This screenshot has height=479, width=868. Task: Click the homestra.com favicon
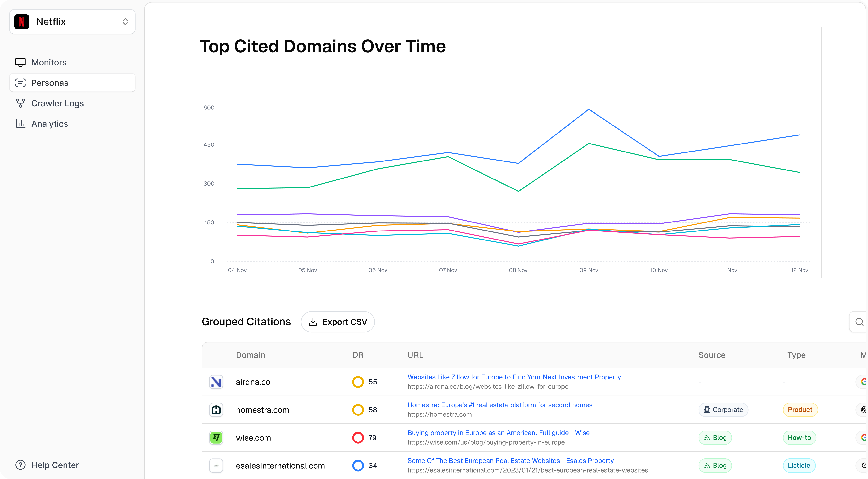(216, 410)
